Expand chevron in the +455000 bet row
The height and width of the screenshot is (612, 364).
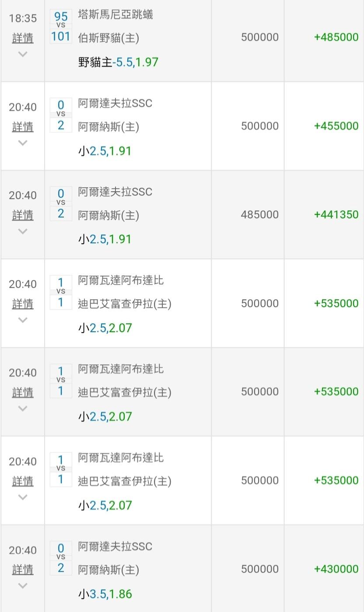pyautogui.click(x=23, y=143)
